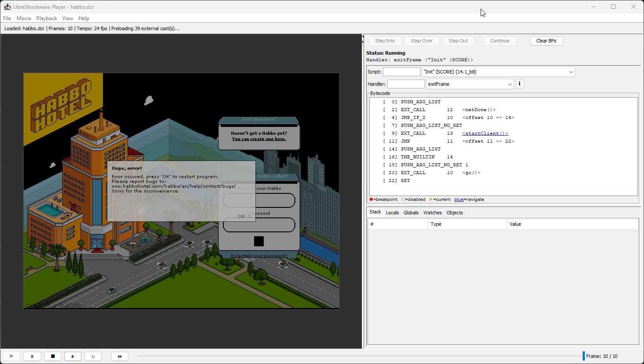Expand the Script selection dropdown
Image resolution: width=644 pixels, height=364 pixels.
click(x=498, y=72)
